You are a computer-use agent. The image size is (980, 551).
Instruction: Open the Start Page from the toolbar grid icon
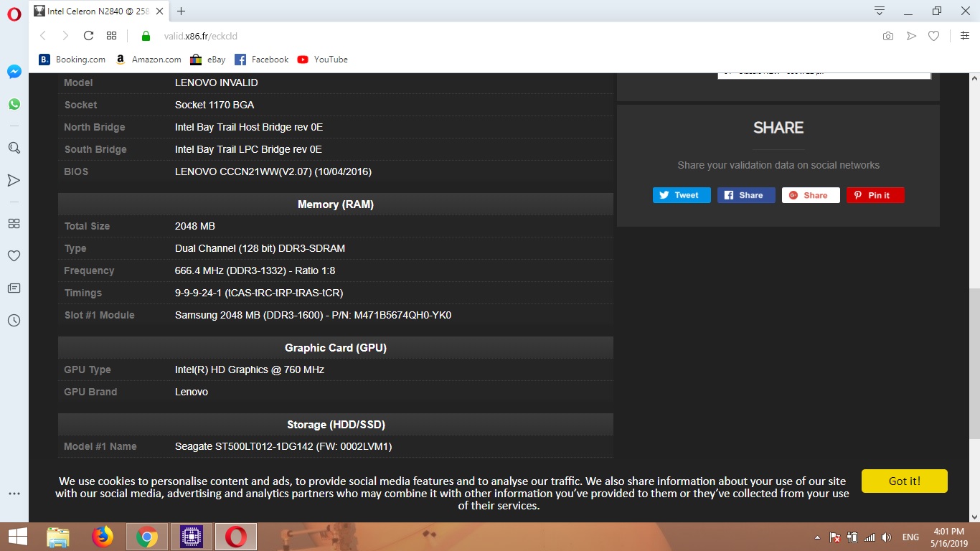[x=111, y=36]
